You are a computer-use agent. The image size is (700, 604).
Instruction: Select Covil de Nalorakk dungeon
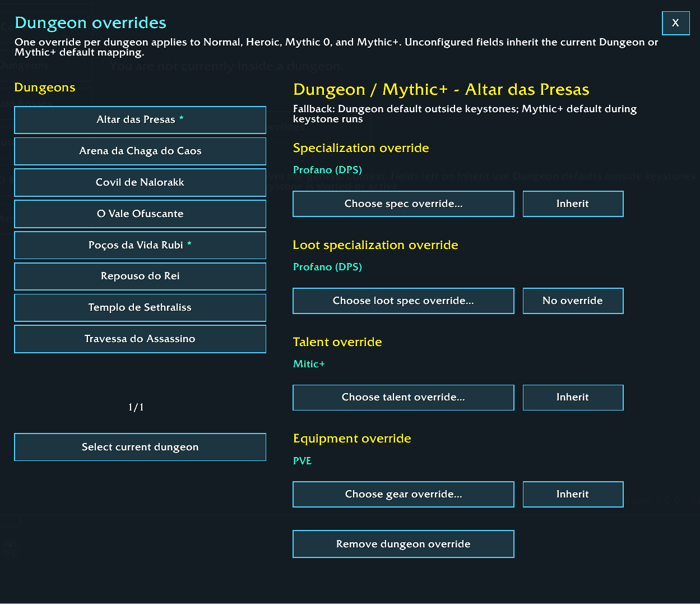tap(140, 183)
